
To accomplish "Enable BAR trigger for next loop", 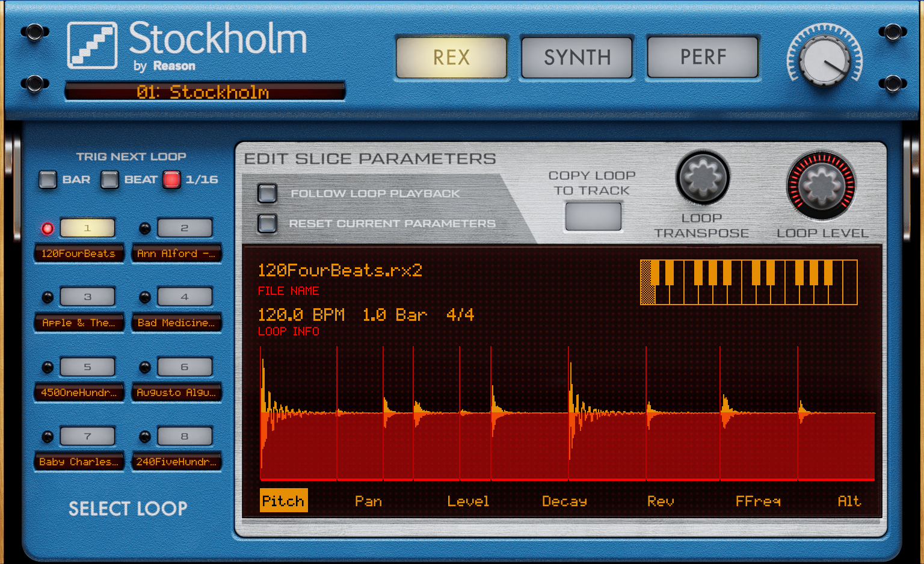I will [48, 179].
